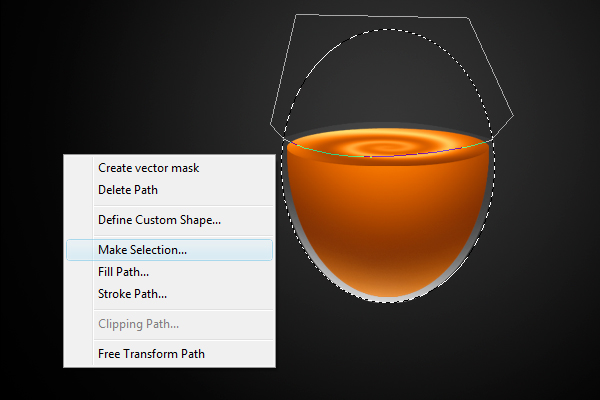Select the rightmost corner anchor of the path
Screen dimensions: 600x400
513,114
